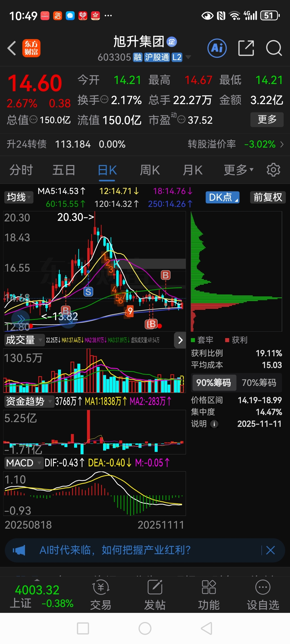Tap the 说明 info icon
The image size is (290, 644).
[214, 424]
